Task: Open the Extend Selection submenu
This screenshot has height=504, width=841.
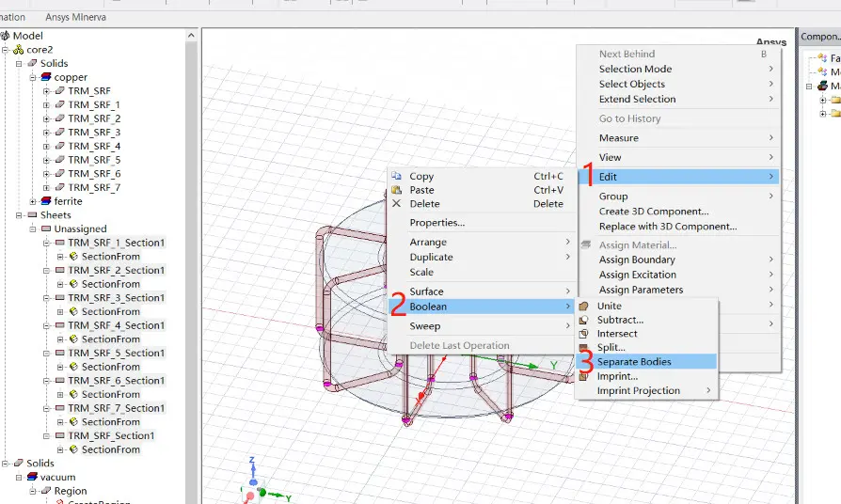Action: point(679,99)
